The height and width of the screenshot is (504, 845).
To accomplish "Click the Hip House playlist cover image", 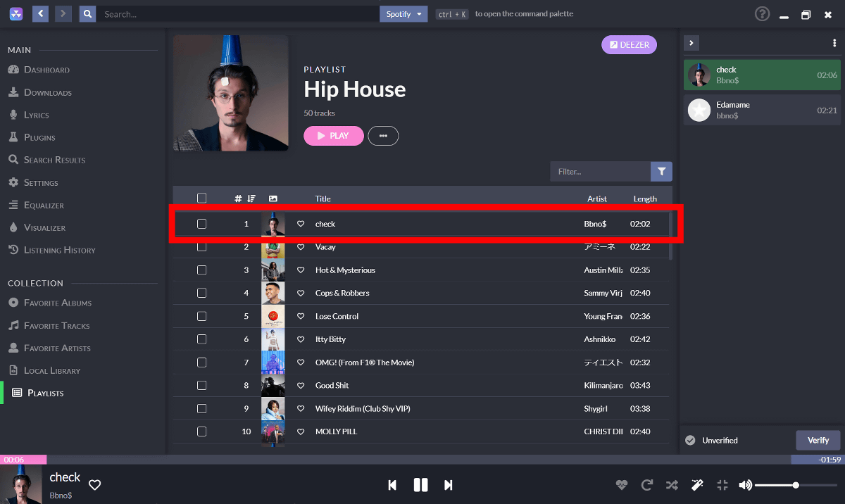I will click(x=231, y=93).
